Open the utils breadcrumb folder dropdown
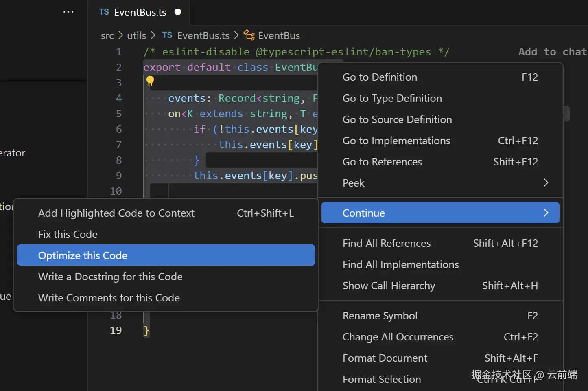 click(136, 35)
